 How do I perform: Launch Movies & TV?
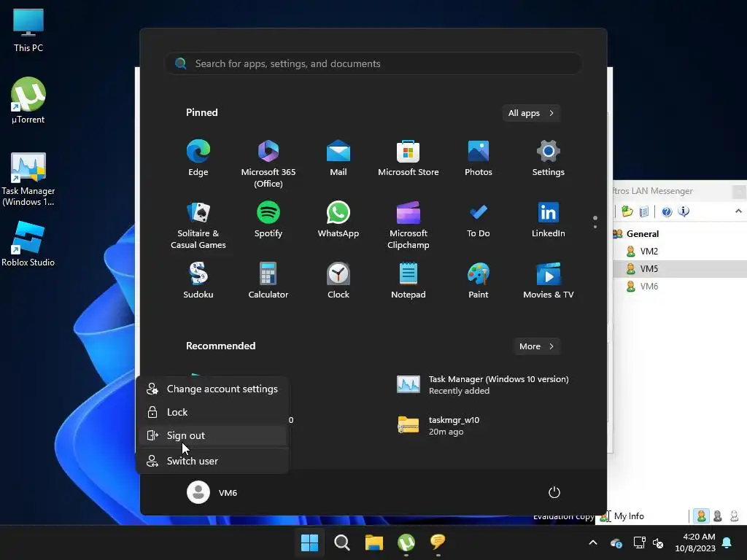coord(549,281)
